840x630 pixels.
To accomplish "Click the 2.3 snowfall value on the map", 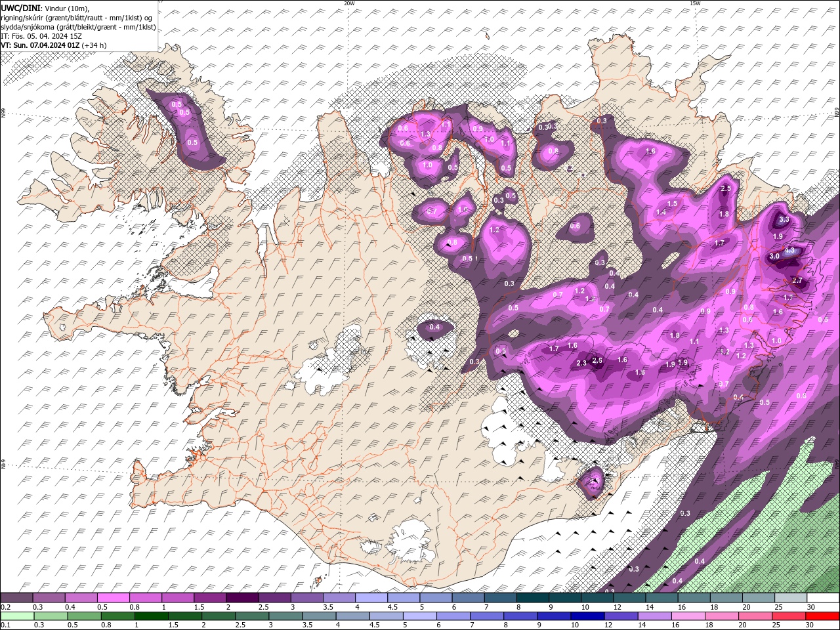I will click(581, 364).
